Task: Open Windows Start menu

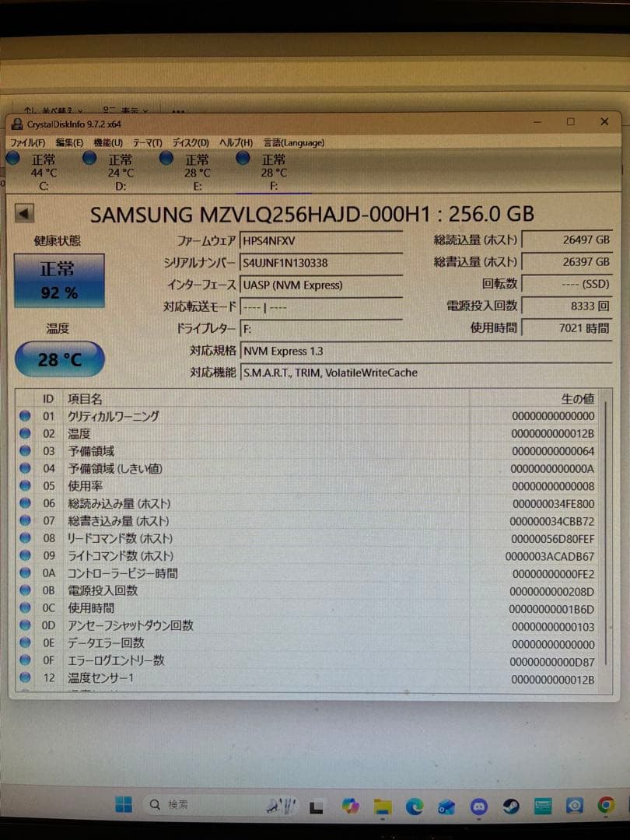Action: click(124, 804)
